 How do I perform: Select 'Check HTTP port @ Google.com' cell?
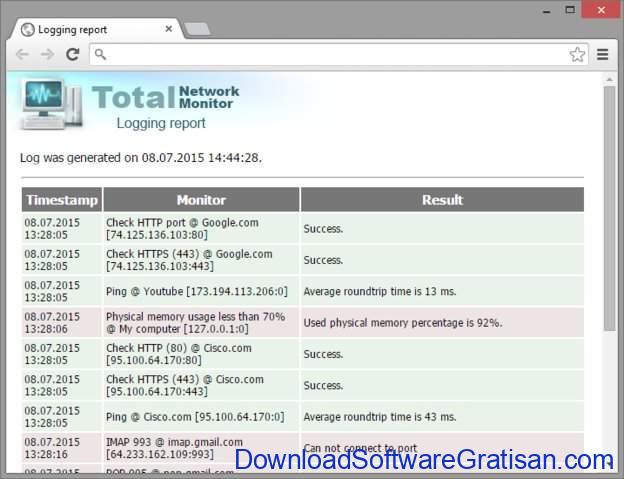click(201, 228)
